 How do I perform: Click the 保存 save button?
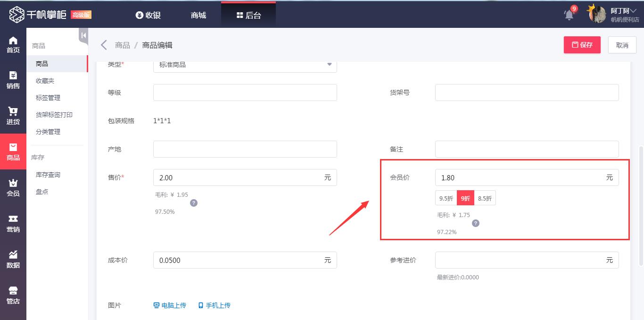tap(582, 45)
